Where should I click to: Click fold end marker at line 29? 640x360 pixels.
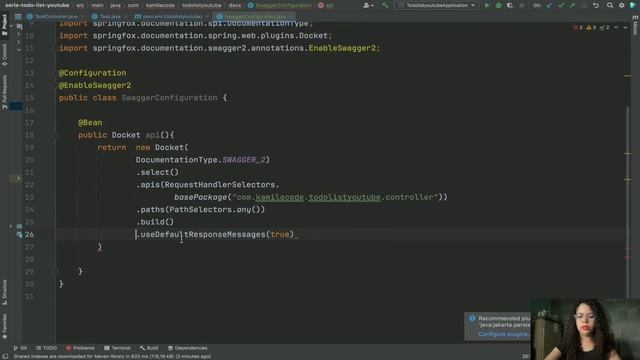point(56,271)
